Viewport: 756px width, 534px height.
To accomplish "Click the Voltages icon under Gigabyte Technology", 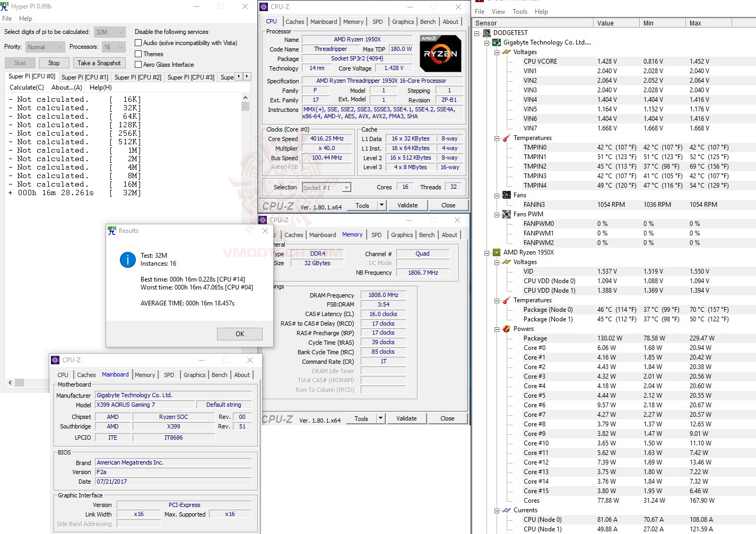I will click(507, 52).
